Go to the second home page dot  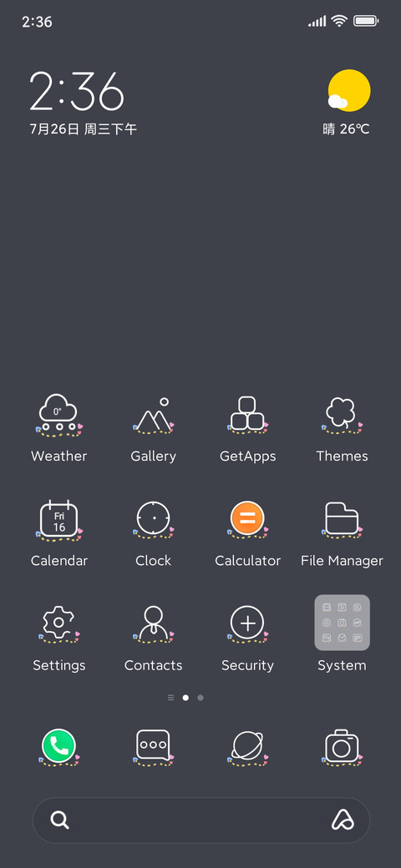tap(200, 698)
